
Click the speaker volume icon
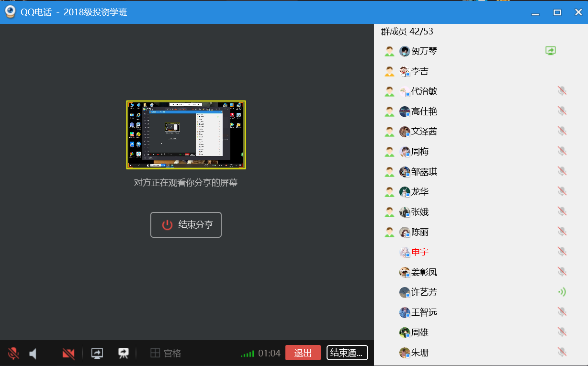(x=33, y=354)
